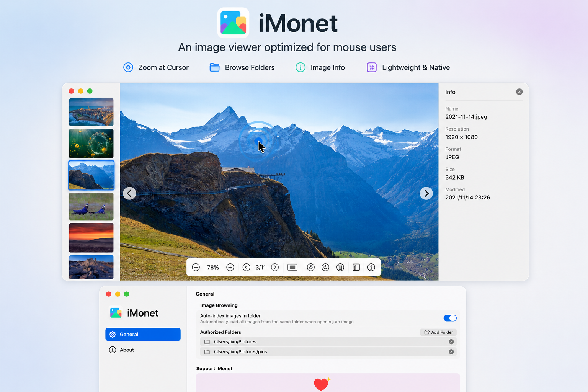The image size is (588, 392).
Task: Click the red heart icon under Support iMonet
Action: coord(322,384)
